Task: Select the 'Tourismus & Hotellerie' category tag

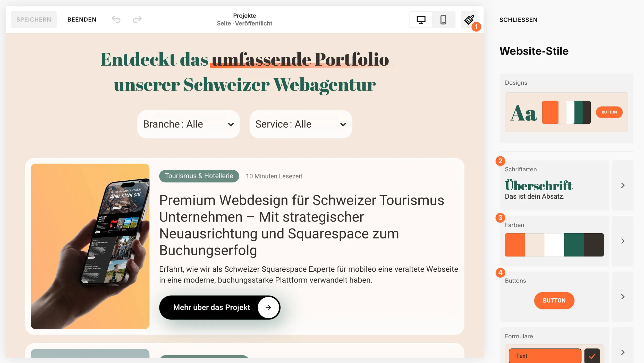Action: pos(199,176)
